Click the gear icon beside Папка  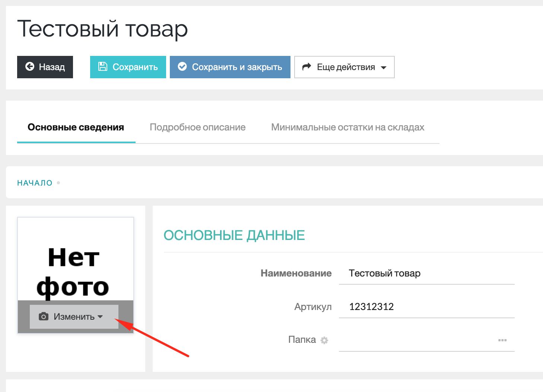click(324, 340)
